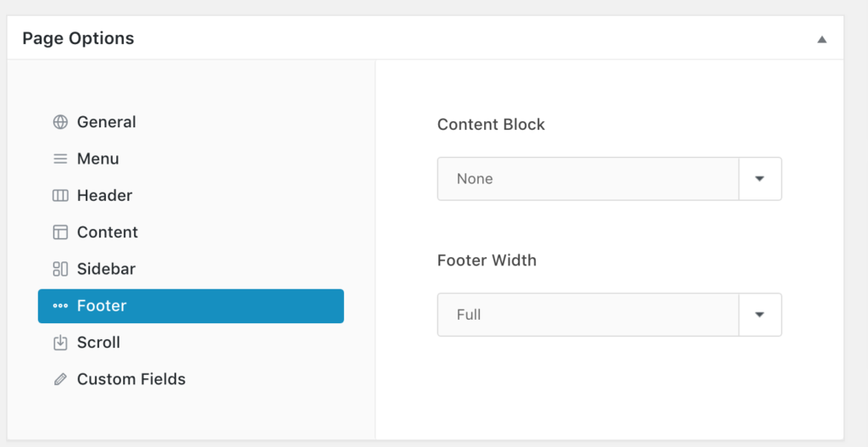
Task: Click the hamburger lines icon beside Menu
Action: coord(60,159)
